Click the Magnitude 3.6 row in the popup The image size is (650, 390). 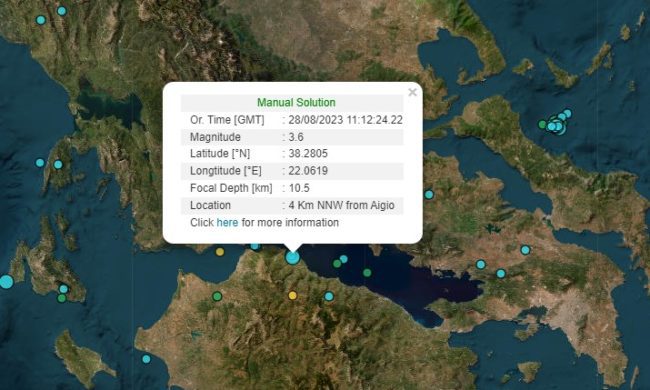pos(292,137)
